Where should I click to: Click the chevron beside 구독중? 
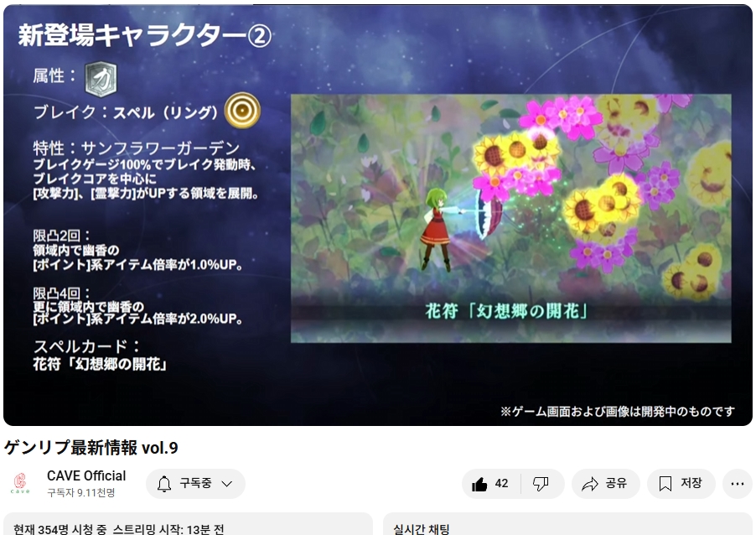click(x=226, y=484)
